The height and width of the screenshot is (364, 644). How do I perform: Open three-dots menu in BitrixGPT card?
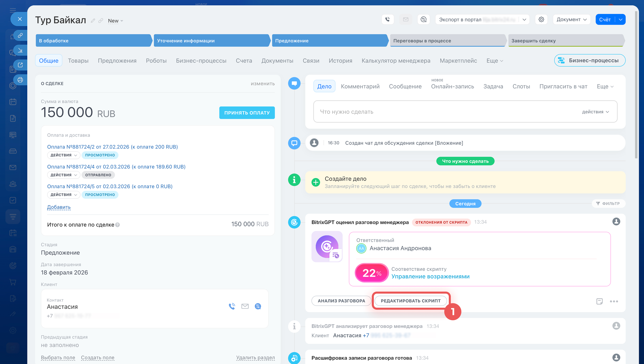(614, 301)
